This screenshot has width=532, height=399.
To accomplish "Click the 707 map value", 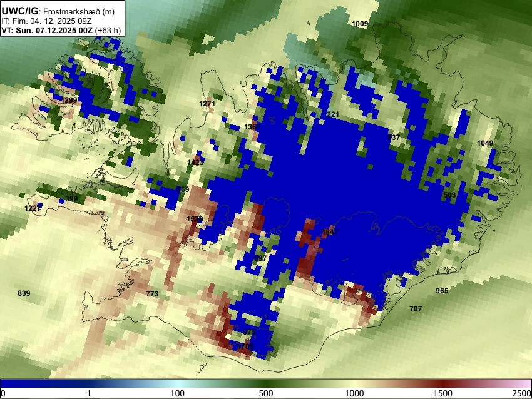I will click(416, 309).
